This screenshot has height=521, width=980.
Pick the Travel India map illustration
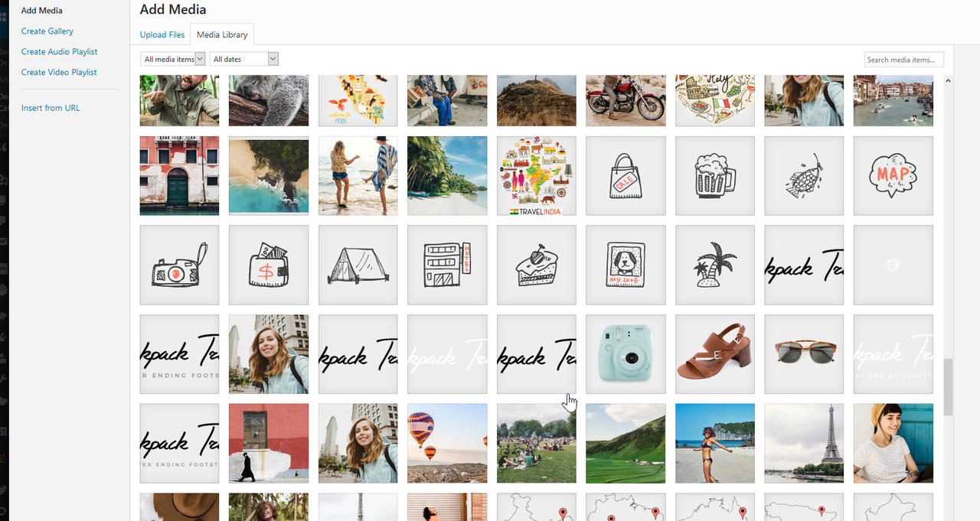(537, 176)
